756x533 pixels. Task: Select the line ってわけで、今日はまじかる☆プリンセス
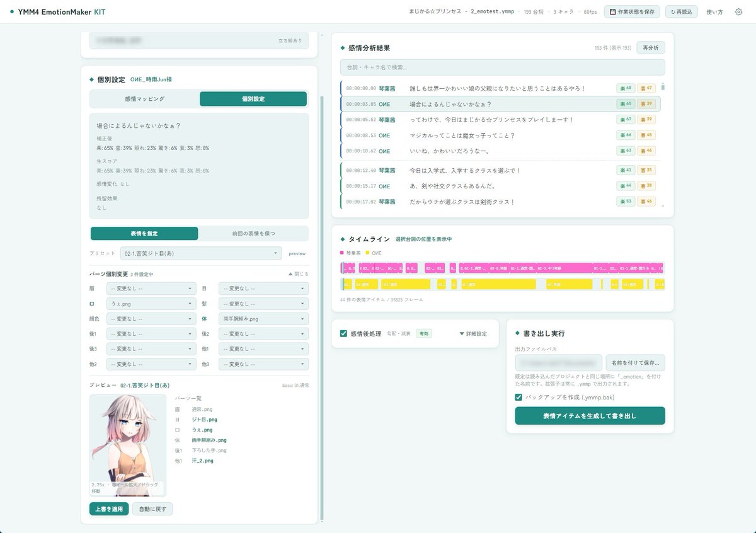pyautogui.click(x=500, y=120)
